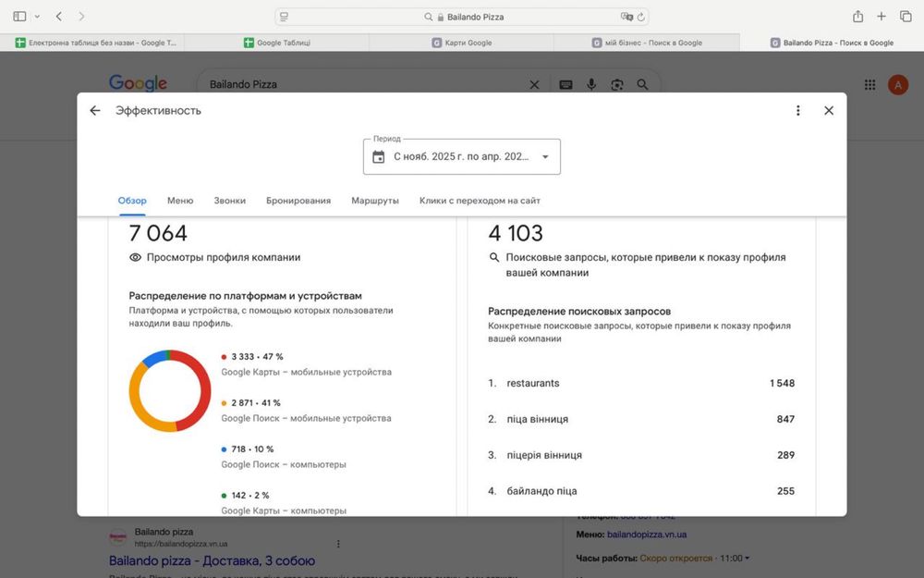Click the orange Google Поиск mobile legend dot
This screenshot has height=578, width=924.
[224, 403]
